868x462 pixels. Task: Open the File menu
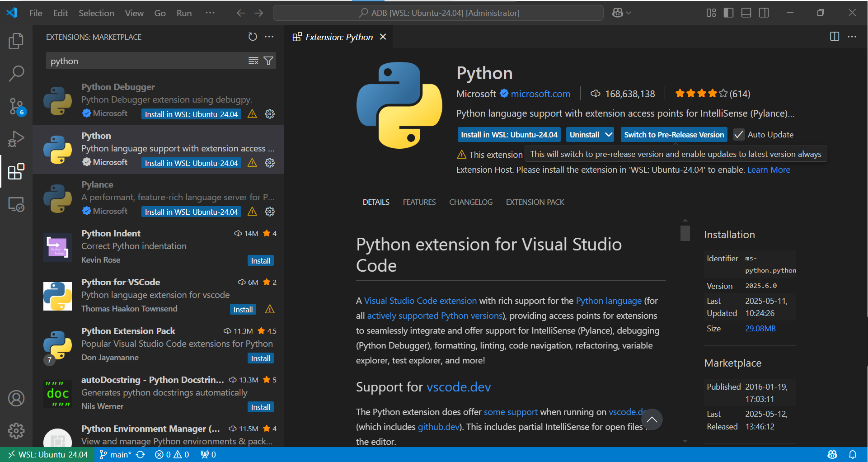point(36,13)
